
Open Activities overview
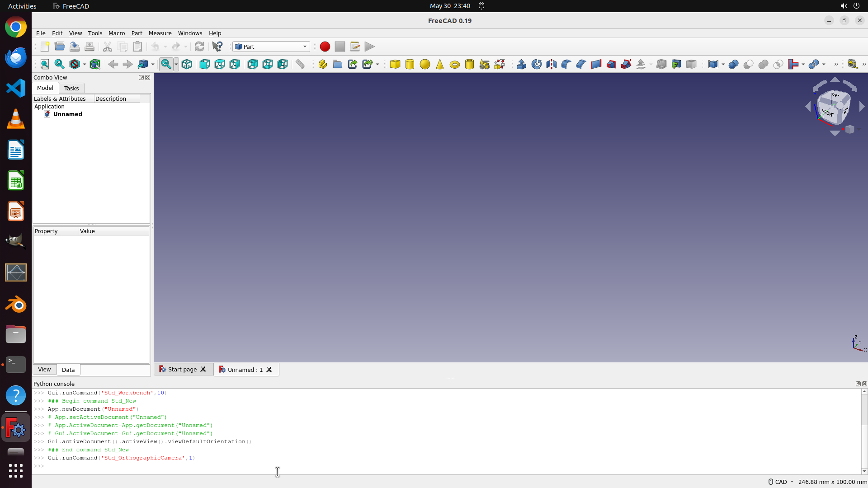(22, 6)
